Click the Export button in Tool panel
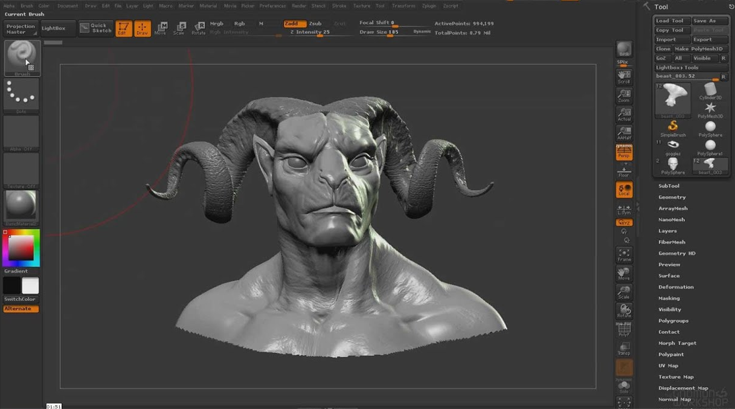The width and height of the screenshot is (735, 409). point(710,39)
